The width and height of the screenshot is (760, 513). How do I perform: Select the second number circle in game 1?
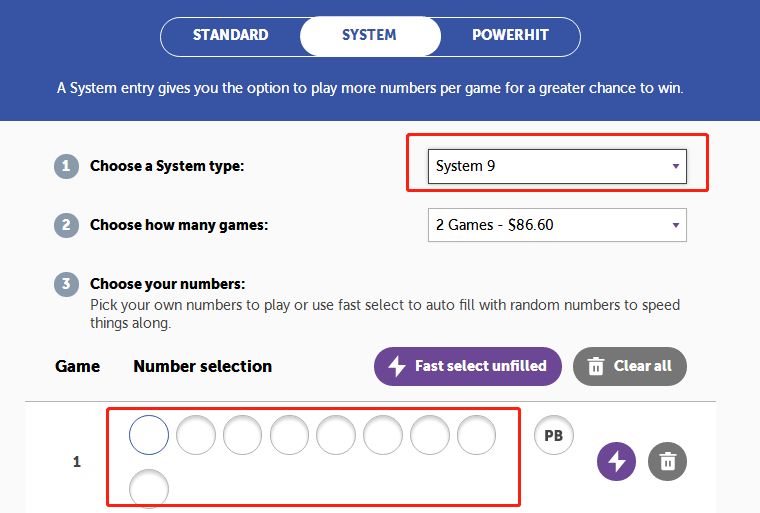click(x=196, y=435)
